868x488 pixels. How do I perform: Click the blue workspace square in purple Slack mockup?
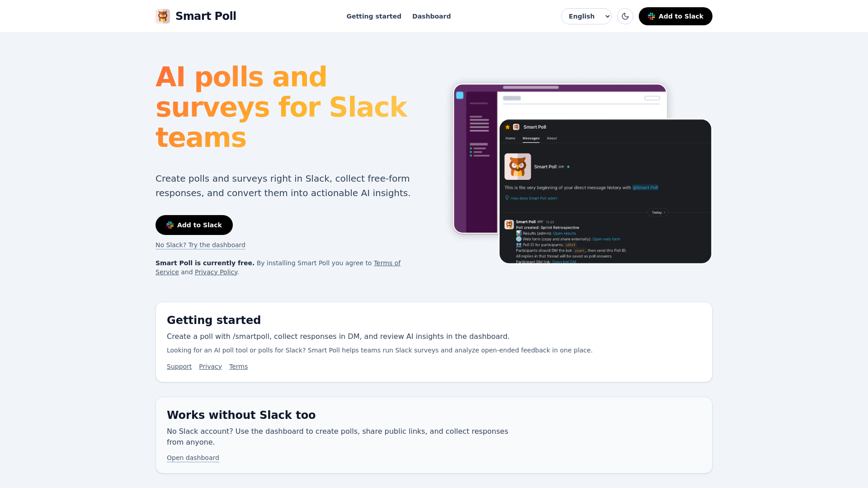460,95
